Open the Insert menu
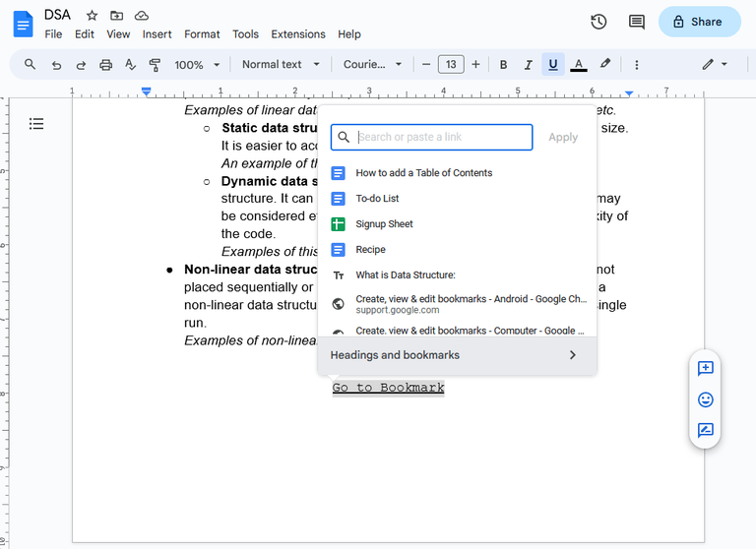 pos(157,34)
